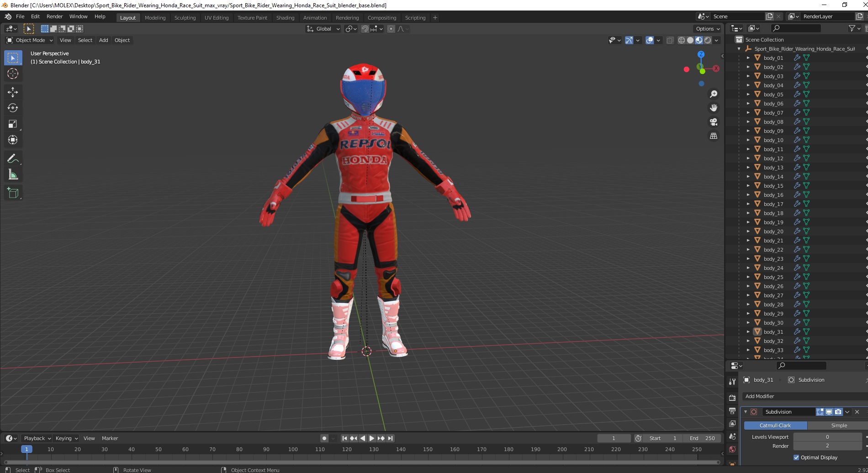The height and width of the screenshot is (473, 868).
Task: Open the Keying dropdown in timeline
Action: pos(66,438)
